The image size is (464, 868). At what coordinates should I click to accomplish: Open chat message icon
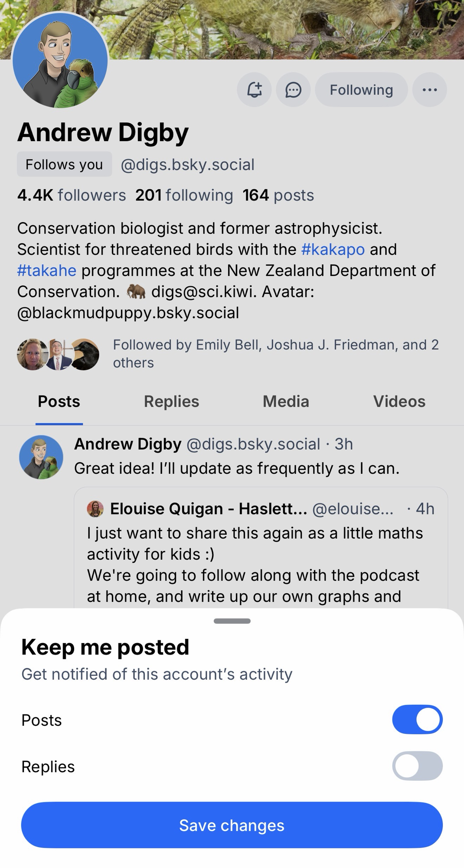click(293, 90)
